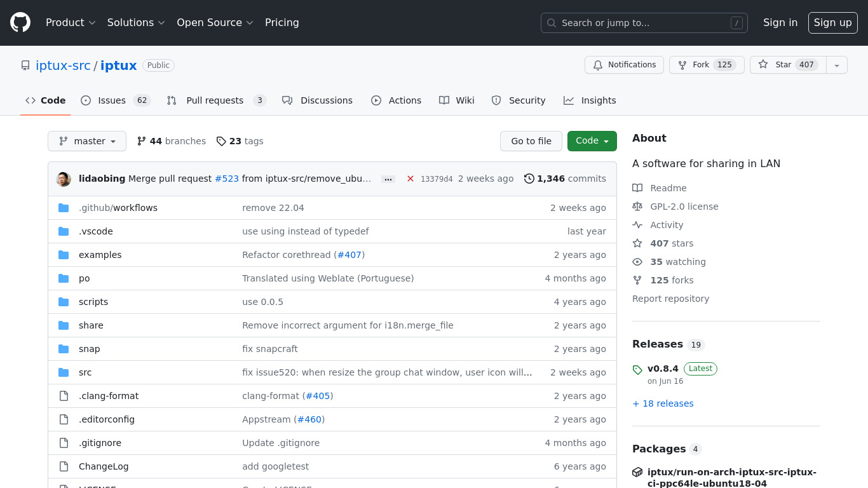
Task: Click Report repository link
Action: pos(670,299)
